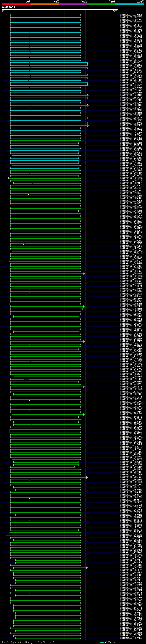Select hit UniRef100_C6T670
The height and width of the screenshot is (644, 146).
click(131, 25)
